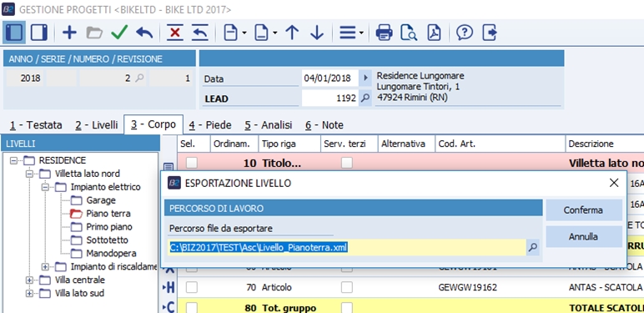Expand Impianto di riscaldamento node
This screenshot has height=313, width=644.
pyautogui.click(x=45, y=266)
